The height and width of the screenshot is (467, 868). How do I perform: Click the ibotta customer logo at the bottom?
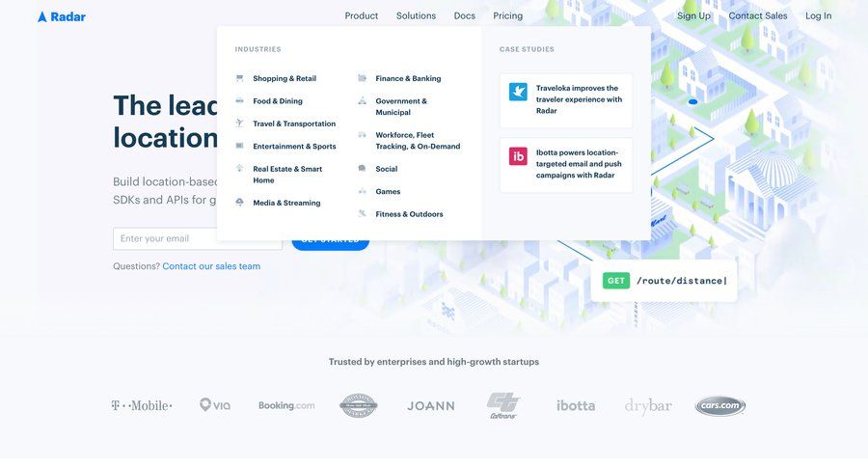coord(576,405)
